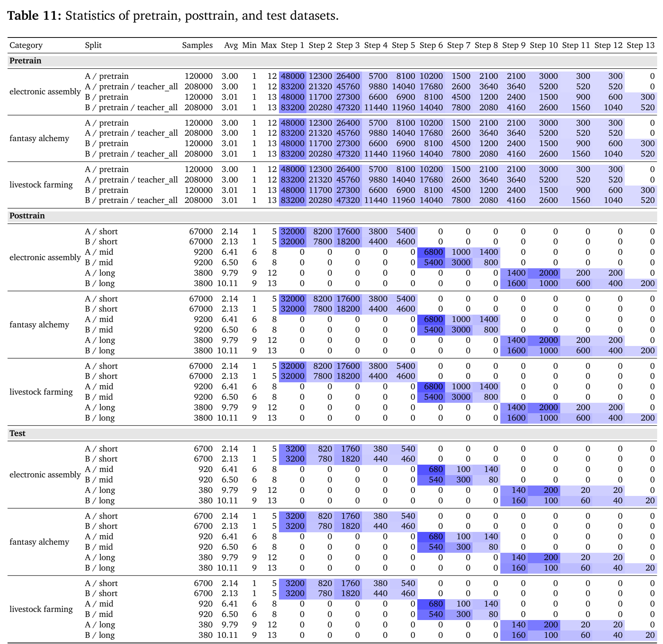Select the 'Max' column header
The image size is (663, 644).
coord(269,45)
